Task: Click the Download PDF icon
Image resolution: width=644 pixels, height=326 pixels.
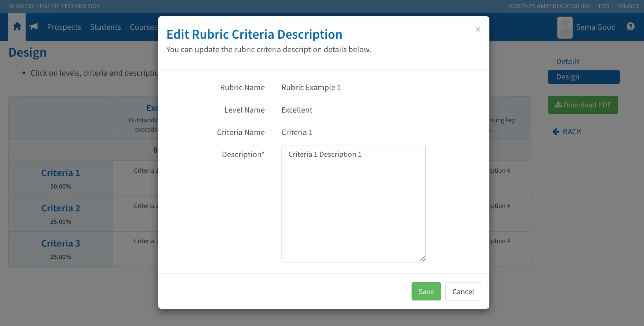Action: (558, 104)
